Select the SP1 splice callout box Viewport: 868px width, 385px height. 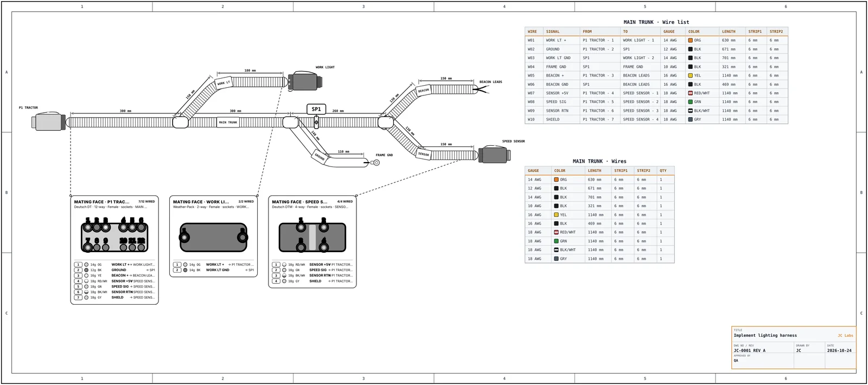pyautogui.click(x=316, y=109)
